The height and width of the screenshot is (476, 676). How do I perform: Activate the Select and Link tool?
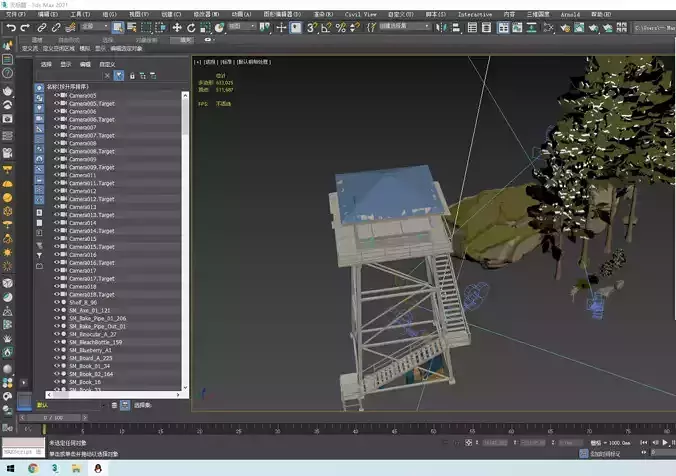tap(42, 28)
